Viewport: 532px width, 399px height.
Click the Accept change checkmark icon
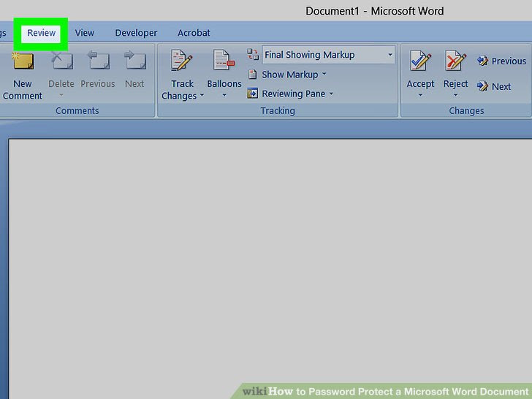coord(420,61)
